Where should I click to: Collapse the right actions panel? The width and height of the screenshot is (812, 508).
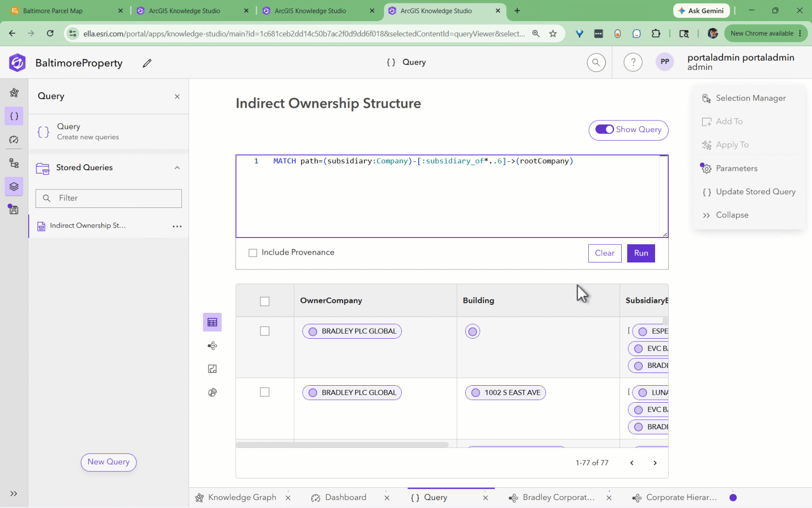point(726,215)
